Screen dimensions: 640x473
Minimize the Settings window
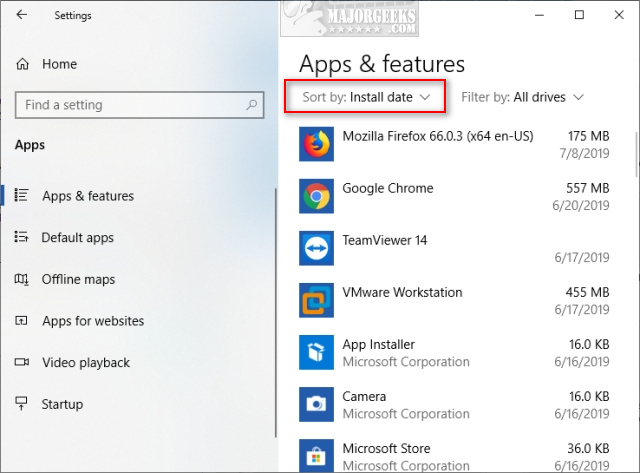(540, 15)
